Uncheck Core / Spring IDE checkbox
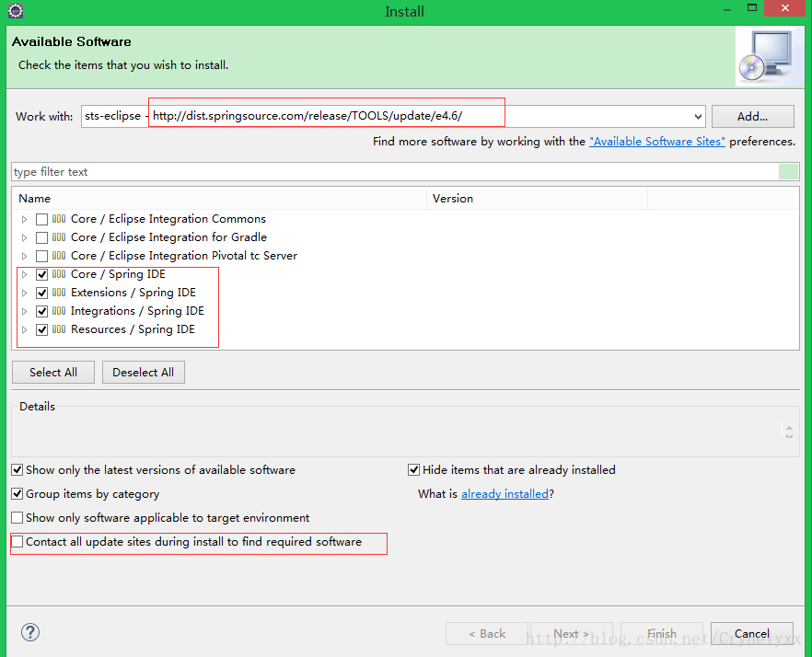This screenshot has height=657, width=812. (x=42, y=274)
